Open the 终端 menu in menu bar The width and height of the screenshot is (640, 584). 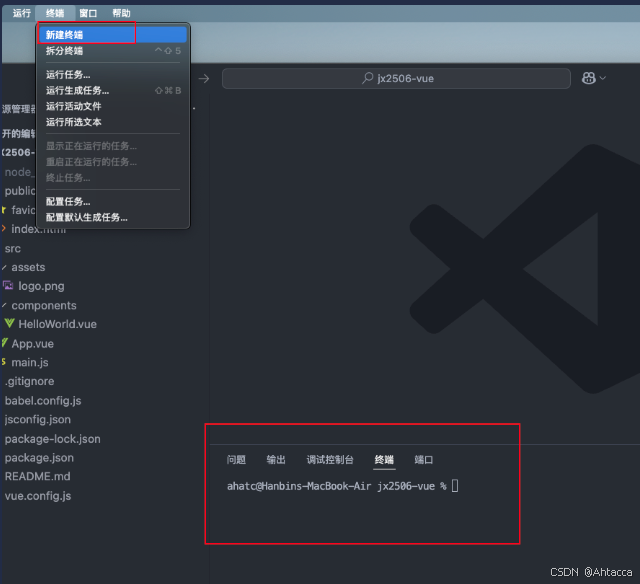click(55, 13)
